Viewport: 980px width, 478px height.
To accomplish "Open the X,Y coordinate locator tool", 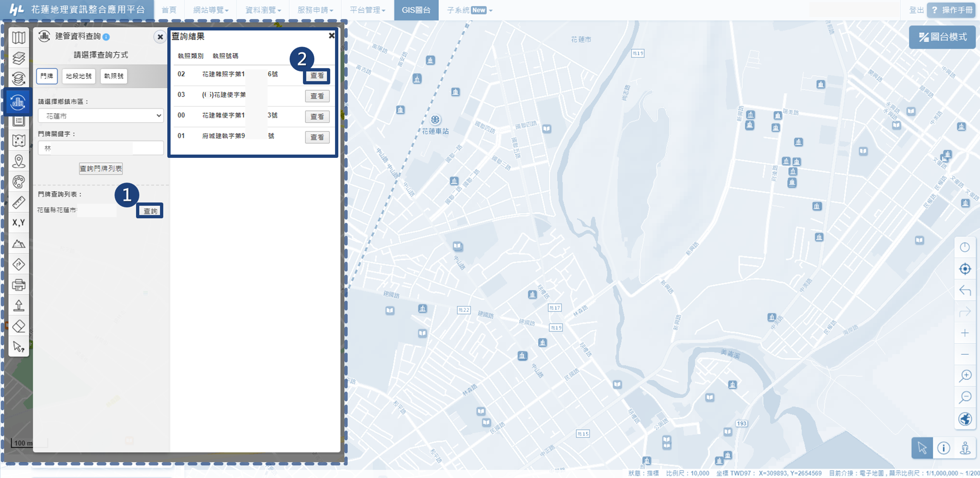I will click(x=18, y=222).
